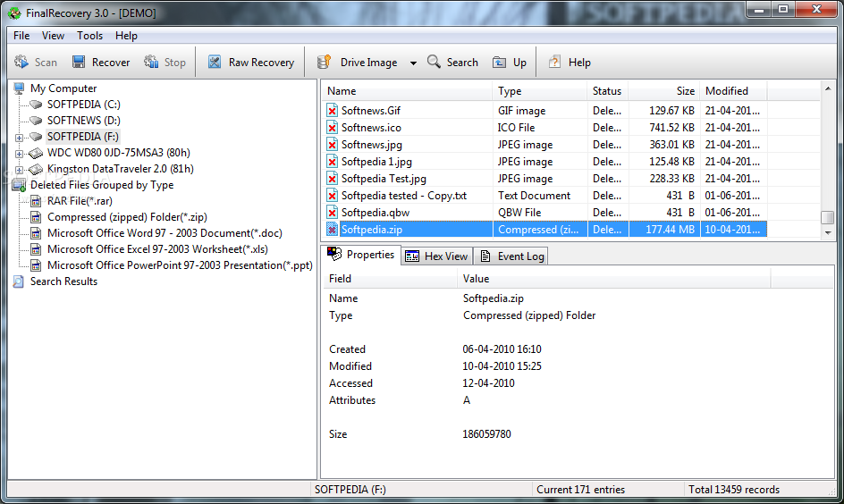Open the File menu
844x504 pixels.
coord(21,36)
